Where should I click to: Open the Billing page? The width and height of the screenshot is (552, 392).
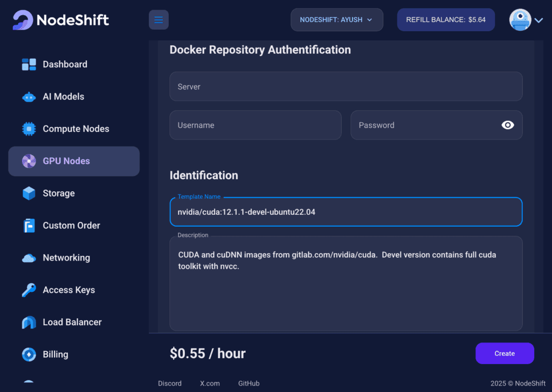click(x=74, y=354)
